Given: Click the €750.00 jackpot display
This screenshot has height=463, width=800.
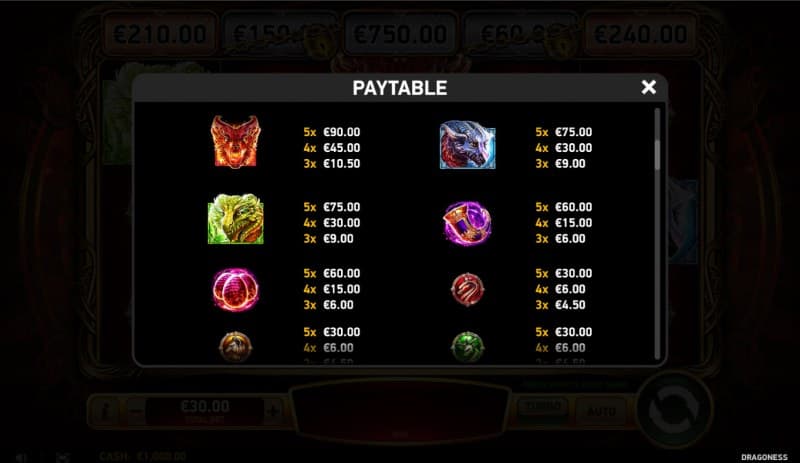Looking at the screenshot, I should coord(400,35).
